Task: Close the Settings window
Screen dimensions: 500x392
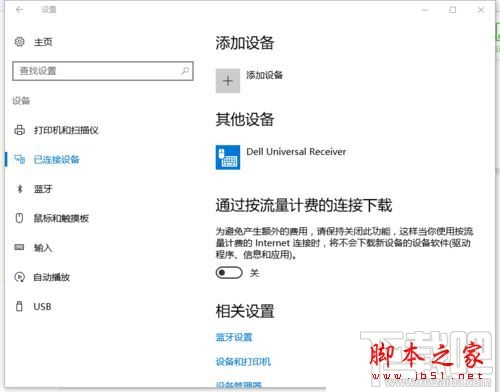Action: click(481, 10)
